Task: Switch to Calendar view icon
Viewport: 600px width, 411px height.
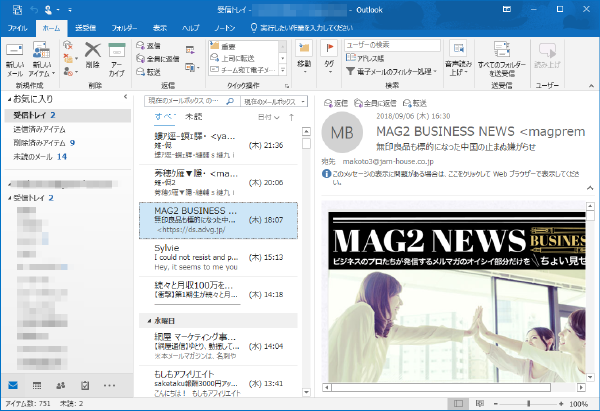Action: coord(37,385)
